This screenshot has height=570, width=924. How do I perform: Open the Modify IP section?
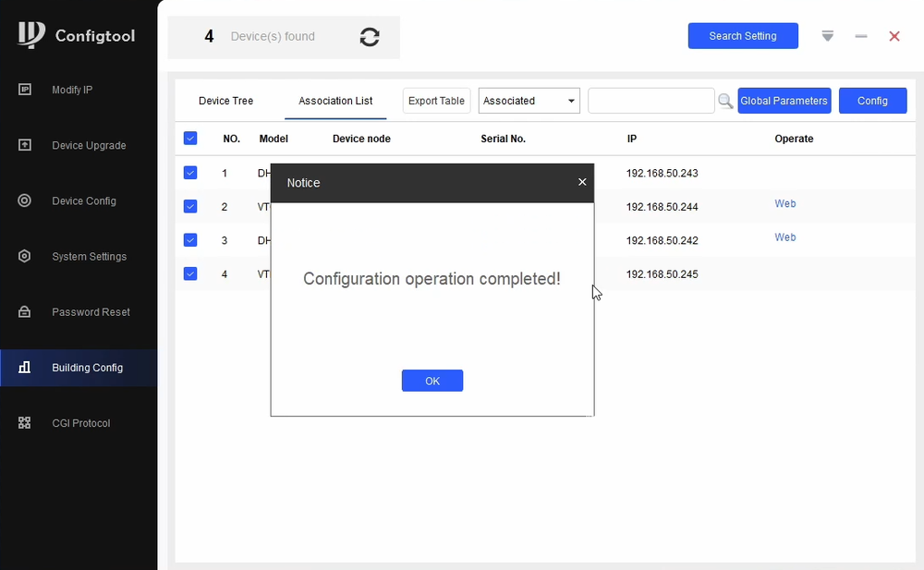pyautogui.click(x=72, y=90)
